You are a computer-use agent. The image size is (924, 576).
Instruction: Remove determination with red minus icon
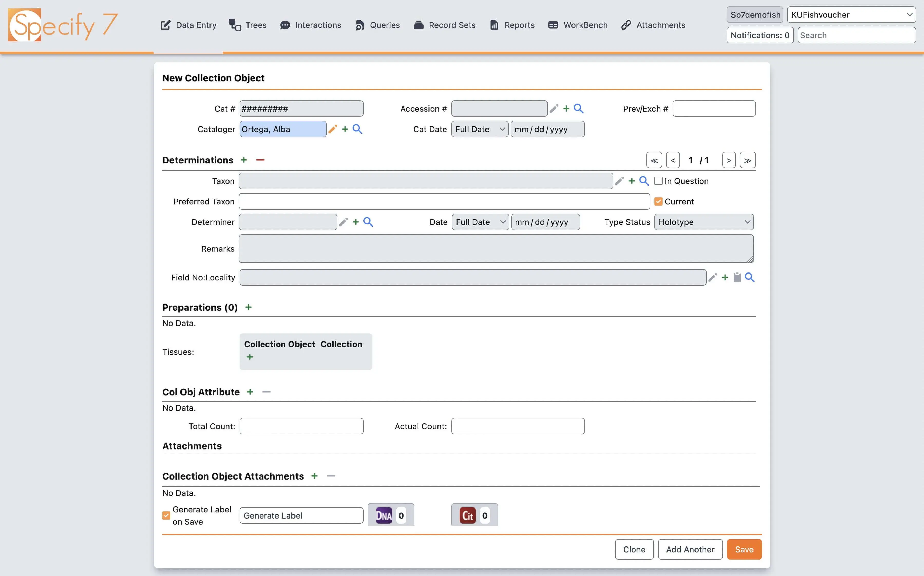[x=260, y=160]
